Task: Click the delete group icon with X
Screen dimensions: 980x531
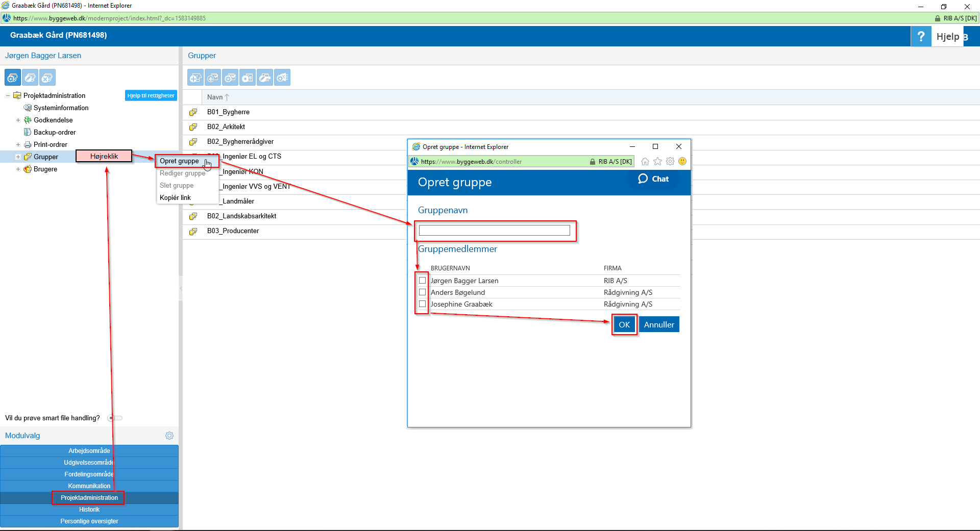Action: [x=47, y=78]
